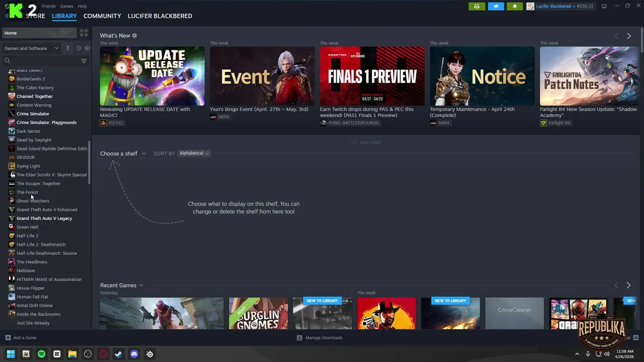
Task: Open the blue announcements megaphone button
Action: click(x=496, y=6)
